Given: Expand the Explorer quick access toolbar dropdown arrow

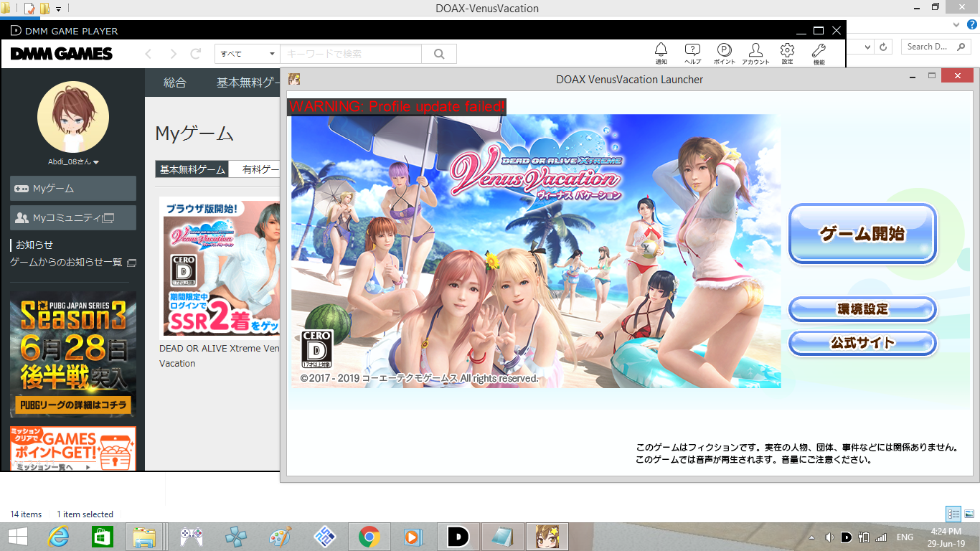Looking at the screenshot, I should [x=59, y=9].
